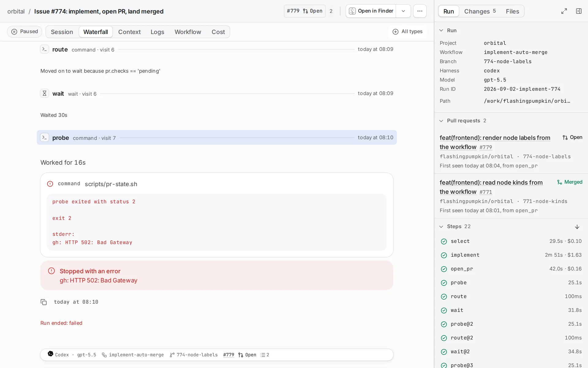Viewport: 588px width, 368px height.
Task: Click the list icon with count 2
Action: click(263, 355)
